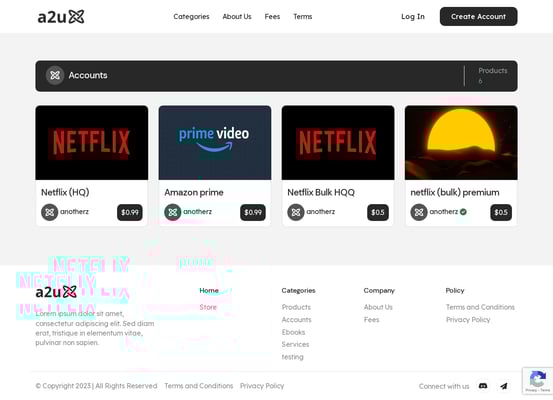Image resolution: width=553 pixels, height=400 pixels.
Task: Open Terms and Conditions under footer Policy
Action: pyautogui.click(x=480, y=307)
